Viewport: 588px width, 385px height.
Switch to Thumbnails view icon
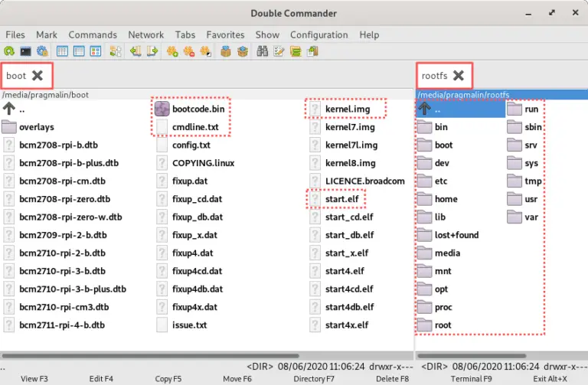(x=96, y=51)
